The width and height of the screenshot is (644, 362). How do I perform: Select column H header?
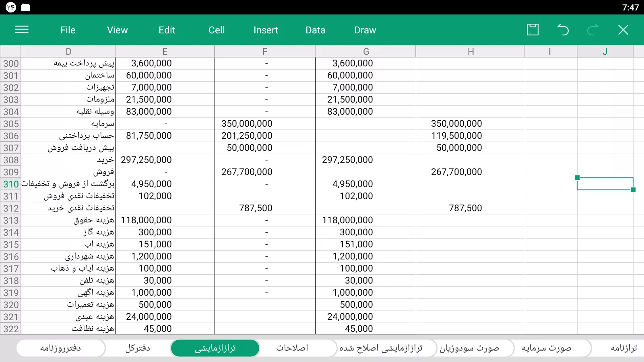pos(471,51)
